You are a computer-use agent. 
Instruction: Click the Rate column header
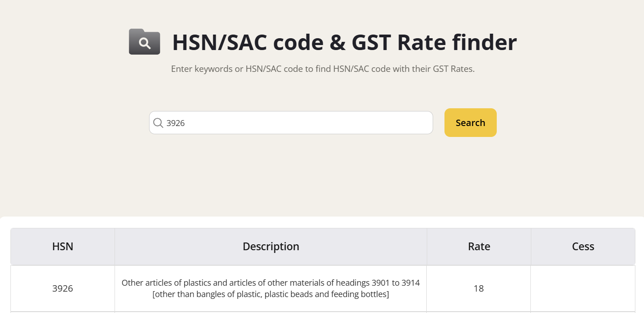point(479,246)
